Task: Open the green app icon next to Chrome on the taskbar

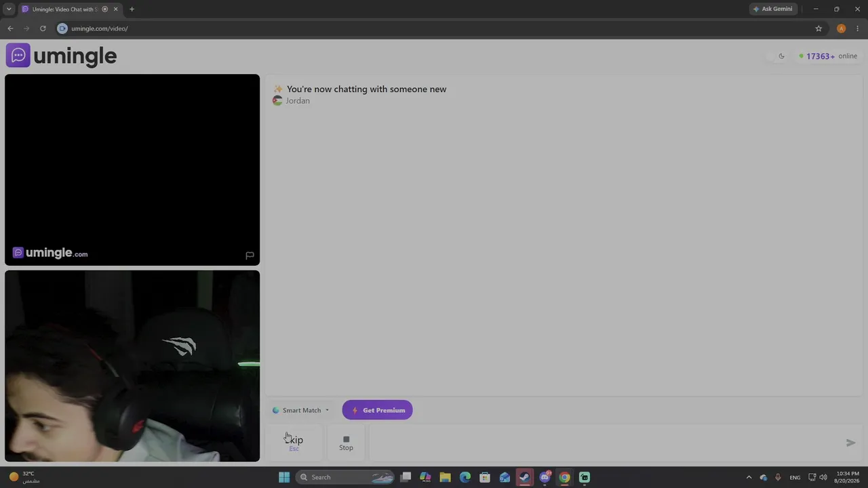Action: tap(584, 477)
